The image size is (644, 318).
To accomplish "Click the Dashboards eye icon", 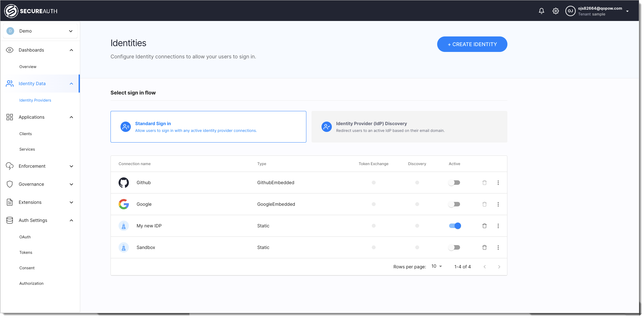I will 10,50.
